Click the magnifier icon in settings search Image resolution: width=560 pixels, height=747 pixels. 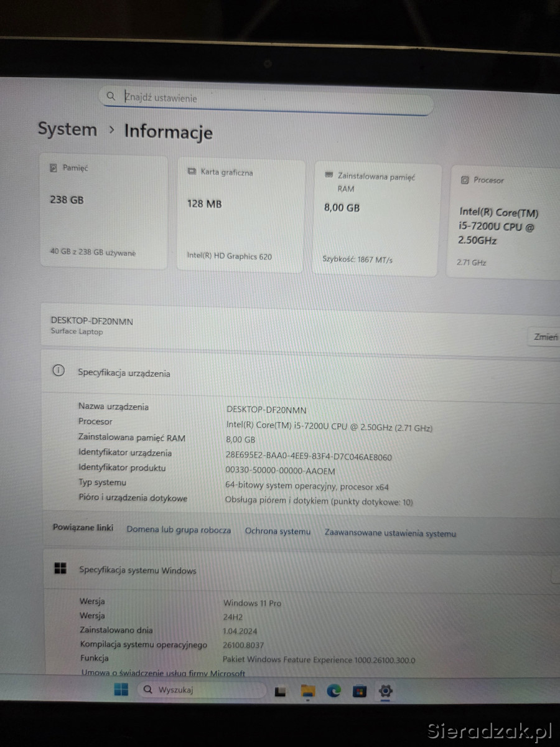click(111, 96)
